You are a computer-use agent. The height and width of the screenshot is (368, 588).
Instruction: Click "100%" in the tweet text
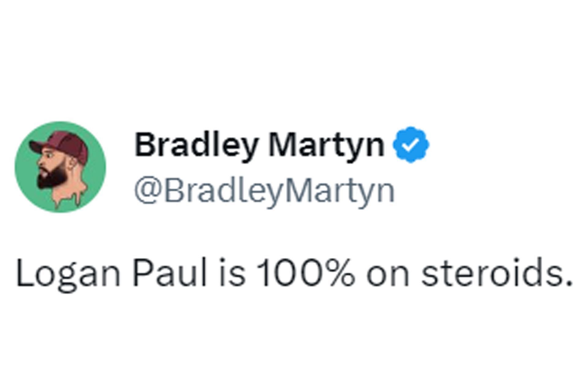[x=305, y=273]
